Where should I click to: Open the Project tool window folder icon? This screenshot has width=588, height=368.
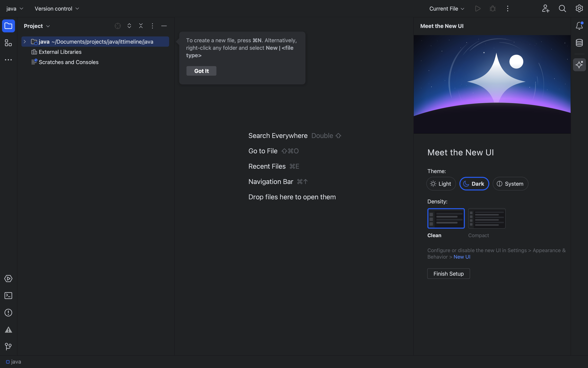point(8,26)
